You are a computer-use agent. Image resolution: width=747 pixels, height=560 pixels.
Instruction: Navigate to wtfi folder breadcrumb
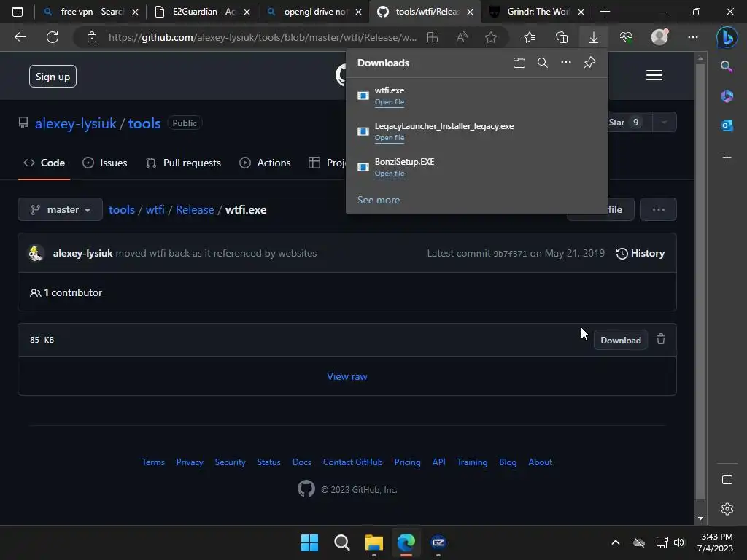point(155,209)
